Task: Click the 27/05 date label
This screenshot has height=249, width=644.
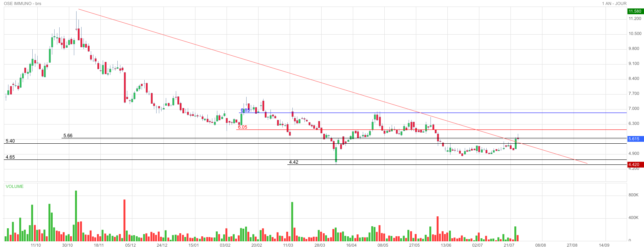Action: [414, 245]
